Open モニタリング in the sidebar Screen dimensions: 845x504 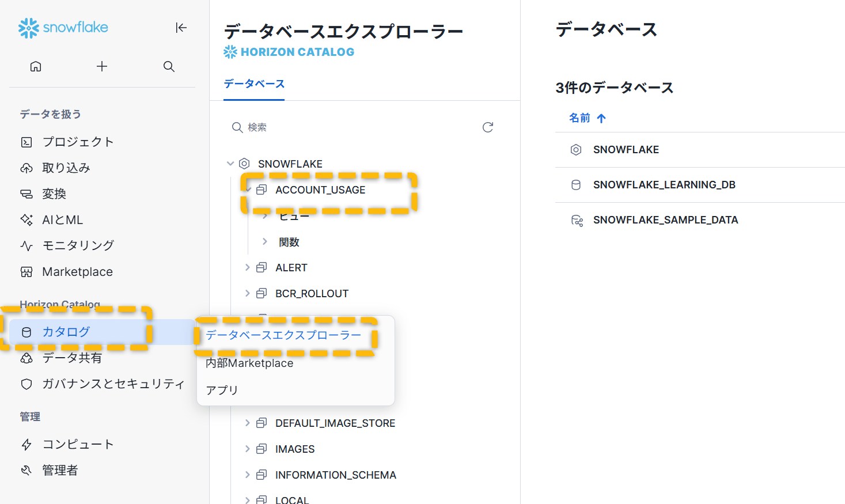click(78, 245)
